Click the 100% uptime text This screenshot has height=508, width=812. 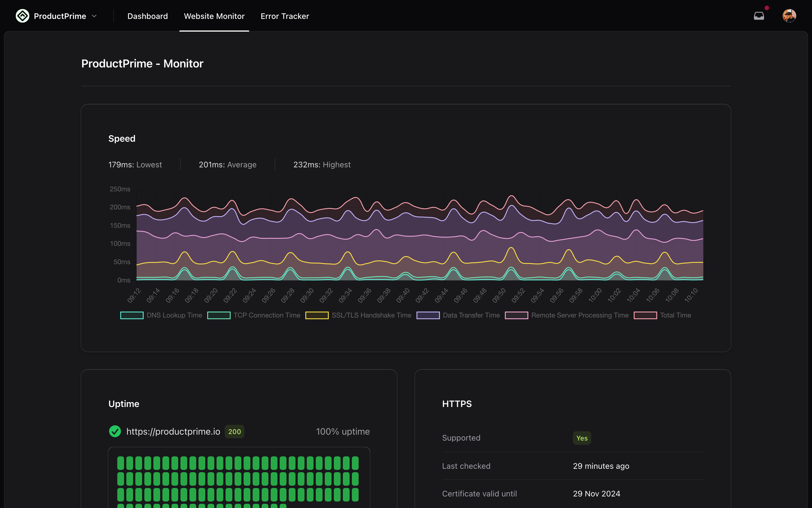[x=343, y=432]
